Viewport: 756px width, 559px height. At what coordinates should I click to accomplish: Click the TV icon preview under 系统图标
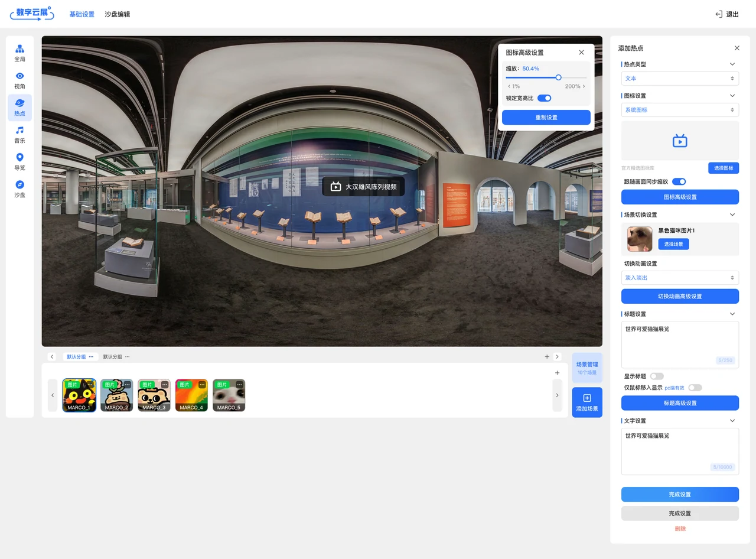pyautogui.click(x=680, y=141)
